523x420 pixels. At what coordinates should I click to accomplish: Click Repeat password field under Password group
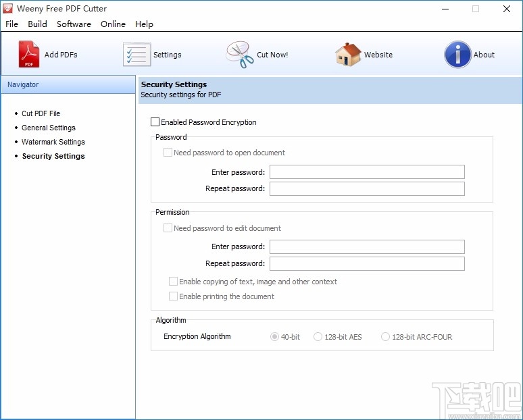coord(367,188)
